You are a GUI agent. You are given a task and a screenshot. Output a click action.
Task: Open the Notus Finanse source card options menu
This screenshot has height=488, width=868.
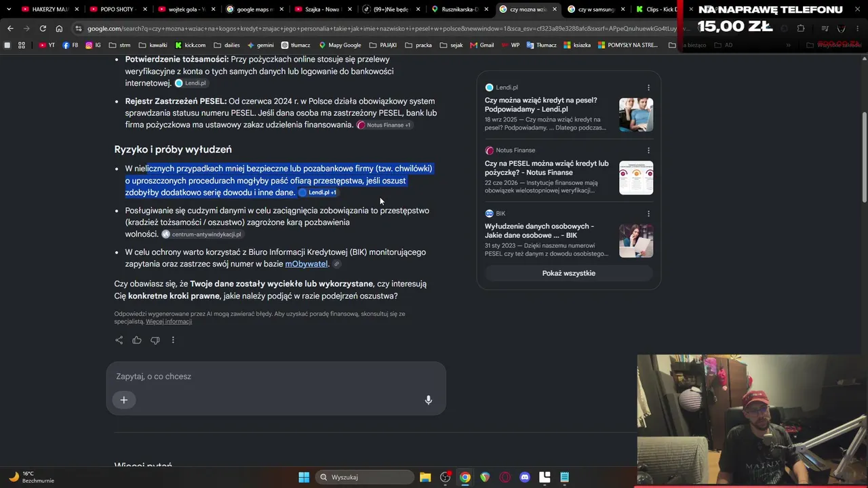coord(648,150)
